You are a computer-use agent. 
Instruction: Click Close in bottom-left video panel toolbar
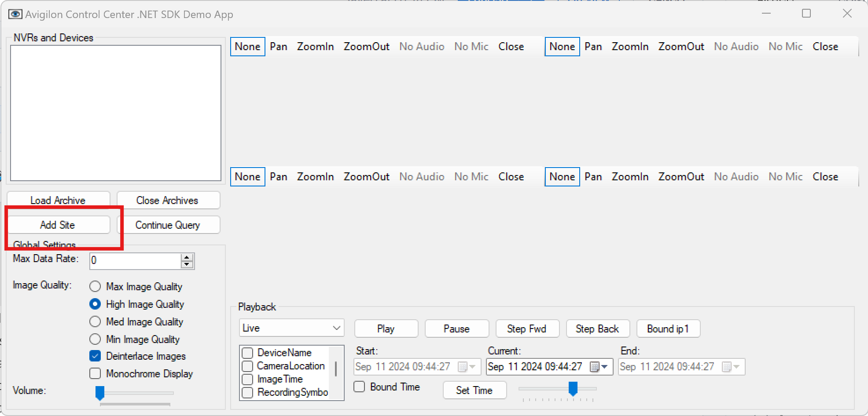click(511, 177)
